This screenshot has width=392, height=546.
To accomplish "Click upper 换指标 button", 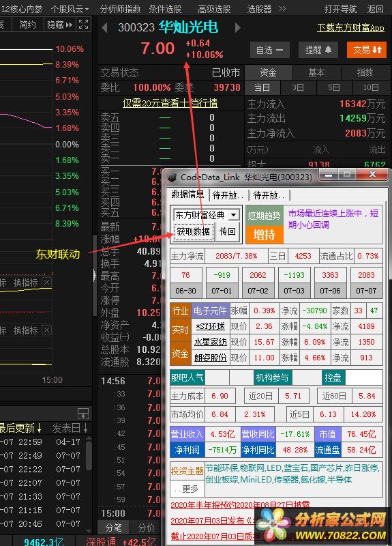I will tap(25, 283).
